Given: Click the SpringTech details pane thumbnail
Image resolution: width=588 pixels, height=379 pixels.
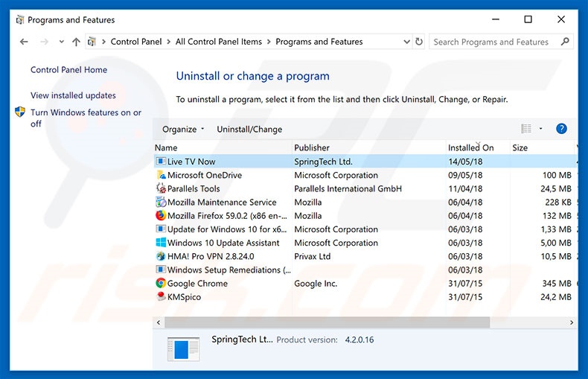Looking at the screenshot, I should pyautogui.click(x=183, y=349).
